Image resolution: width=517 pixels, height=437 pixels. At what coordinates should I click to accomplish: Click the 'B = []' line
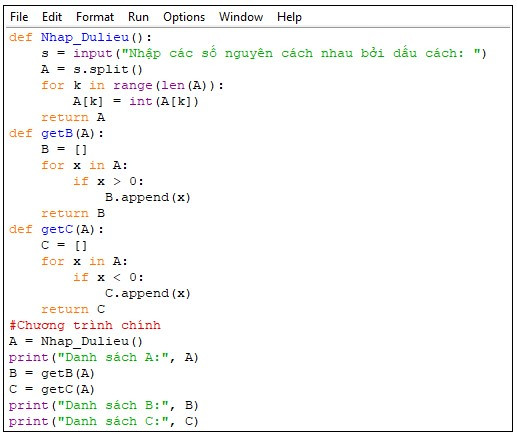click(64, 149)
